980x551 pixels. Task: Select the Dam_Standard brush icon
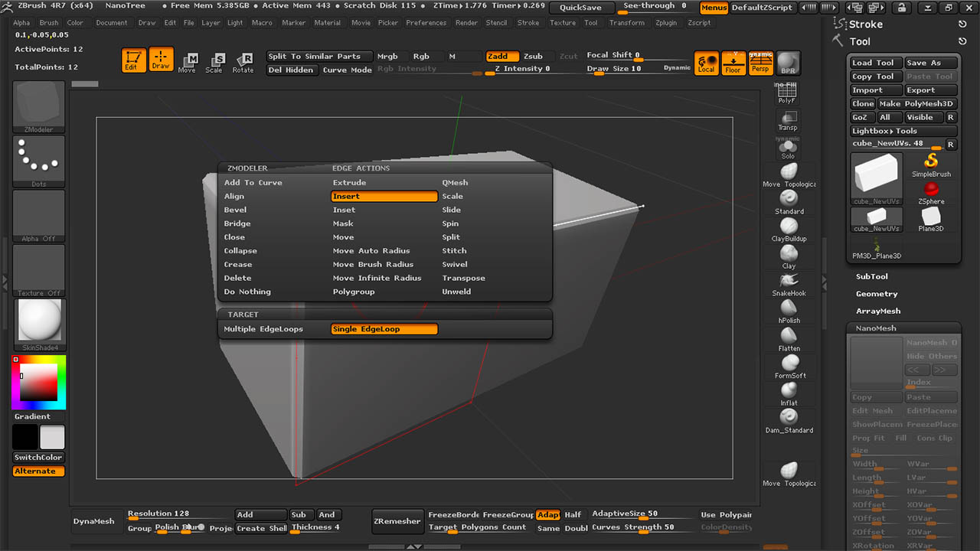(789, 422)
